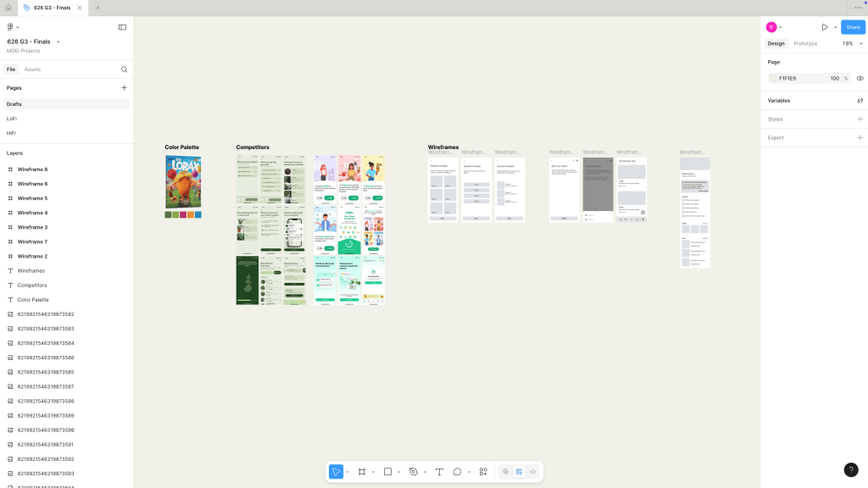
Task: Switch to Dev Mode in the toolbar
Action: point(533,472)
